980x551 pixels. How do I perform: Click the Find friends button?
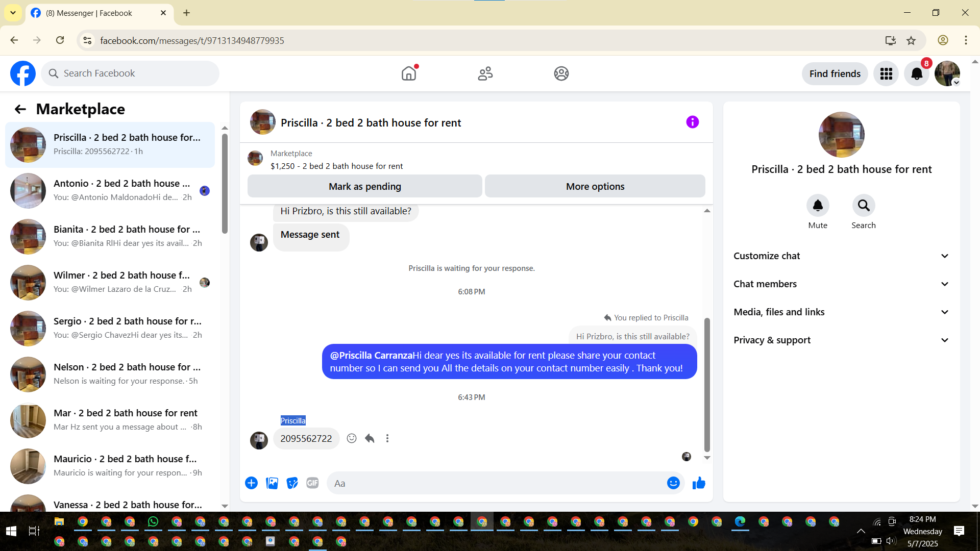pyautogui.click(x=835, y=74)
